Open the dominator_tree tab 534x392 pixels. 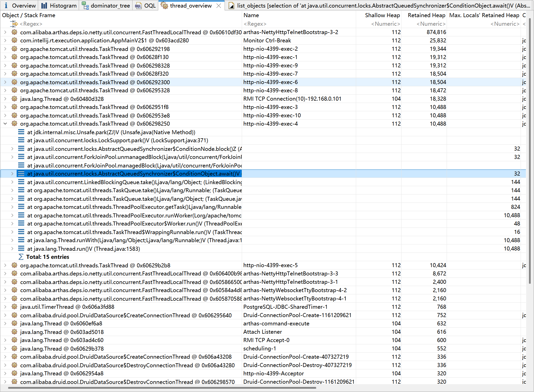coord(110,6)
